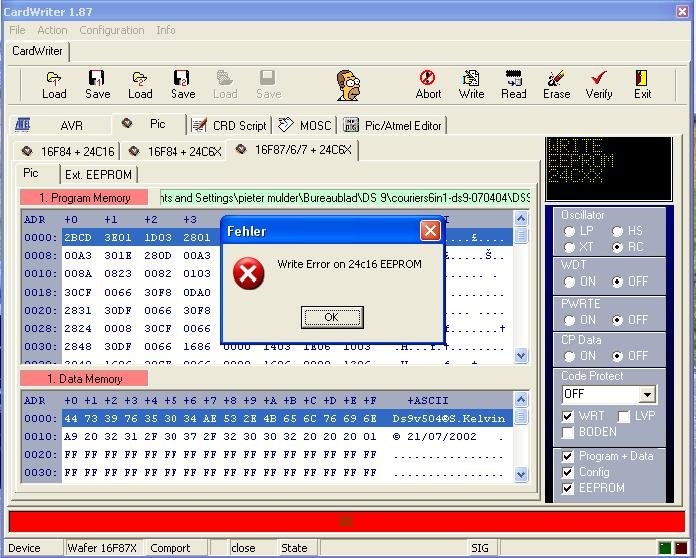This screenshot has height=558, width=696.
Task: Toggle the BODEN checkbox
Action: 568,432
